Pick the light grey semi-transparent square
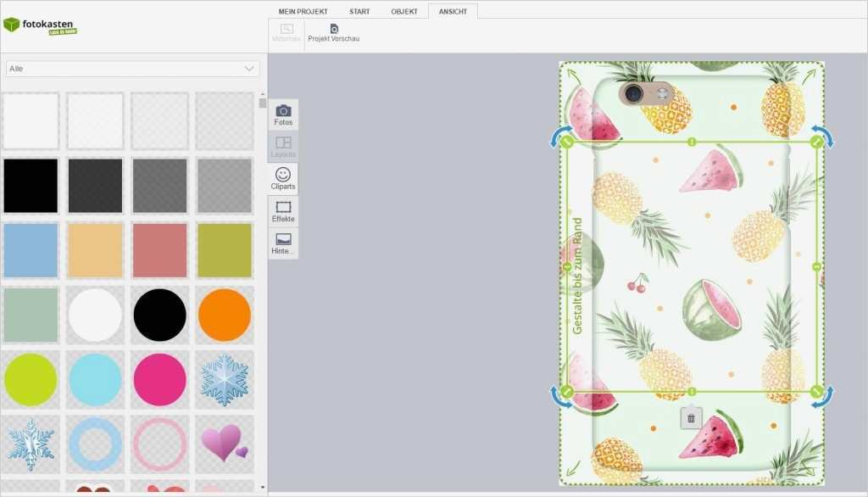The height and width of the screenshot is (497, 868). pyautogui.click(x=224, y=186)
